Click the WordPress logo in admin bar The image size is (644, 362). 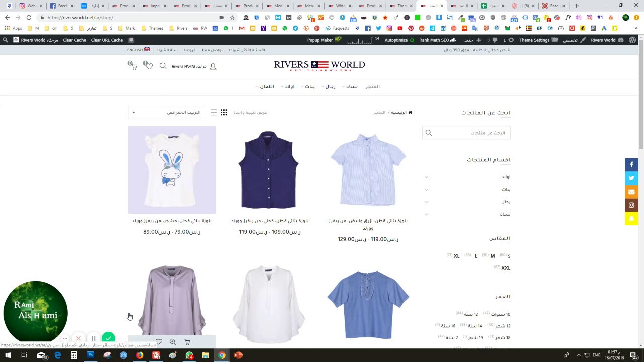pos(632,40)
